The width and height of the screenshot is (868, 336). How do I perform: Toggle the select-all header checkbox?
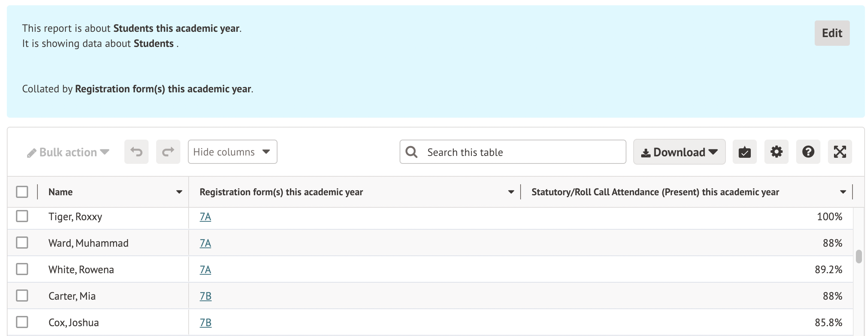point(22,192)
